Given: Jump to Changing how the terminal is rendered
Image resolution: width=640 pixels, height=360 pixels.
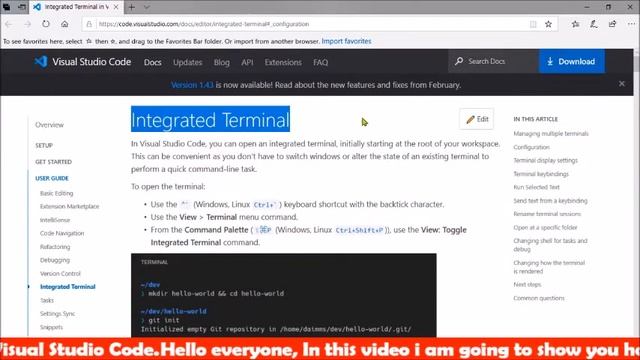Looking at the screenshot, I should [x=549, y=267].
